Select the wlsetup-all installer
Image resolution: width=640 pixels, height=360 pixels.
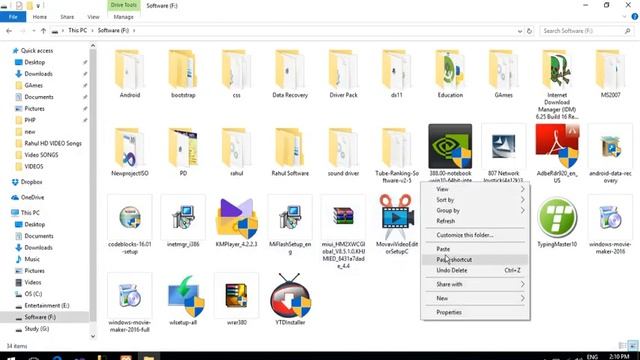(x=183, y=300)
